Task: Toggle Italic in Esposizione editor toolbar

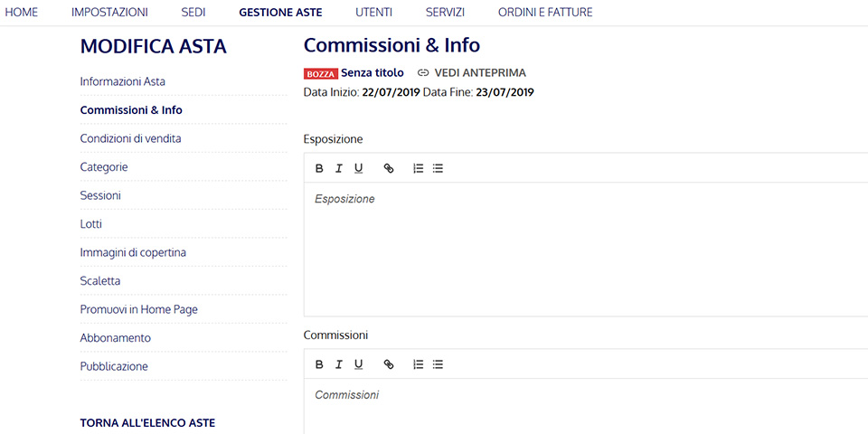Action: tap(339, 168)
